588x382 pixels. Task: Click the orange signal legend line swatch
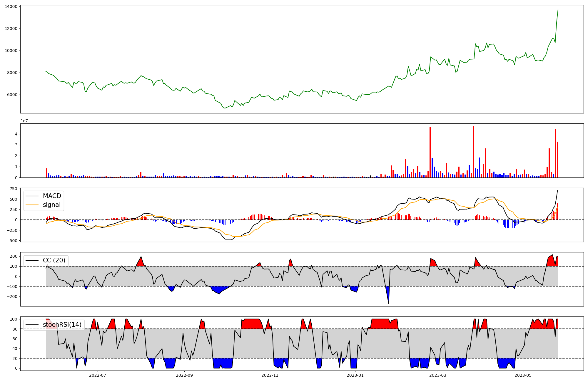32,205
